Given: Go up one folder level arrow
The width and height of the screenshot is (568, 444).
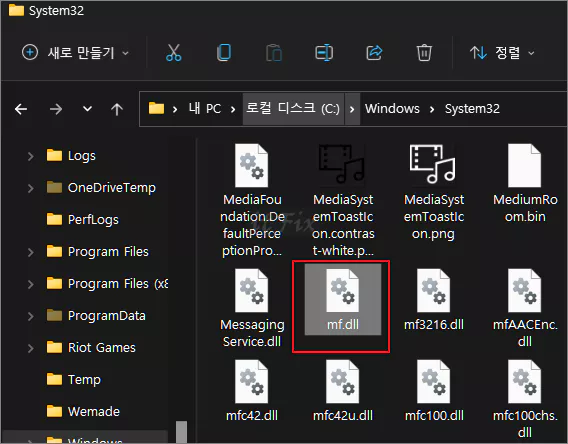Looking at the screenshot, I should tap(117, 109).
